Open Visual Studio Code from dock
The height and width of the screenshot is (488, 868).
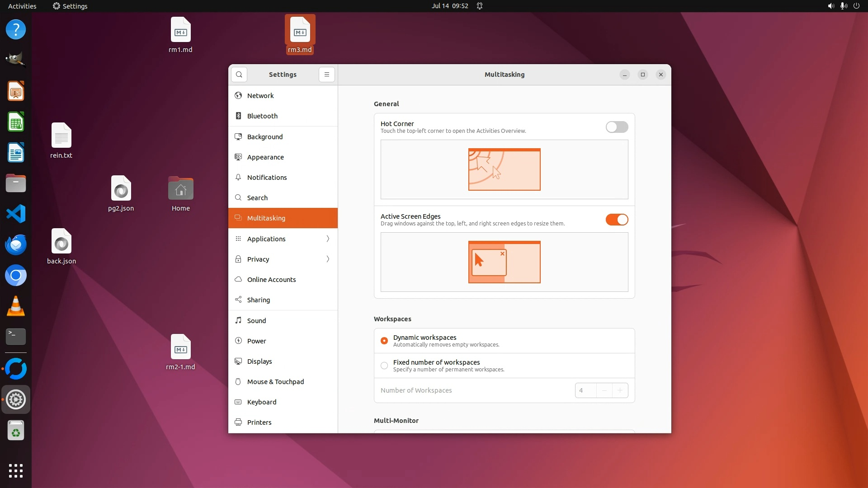pyautogui.click(x=16, y=214)
